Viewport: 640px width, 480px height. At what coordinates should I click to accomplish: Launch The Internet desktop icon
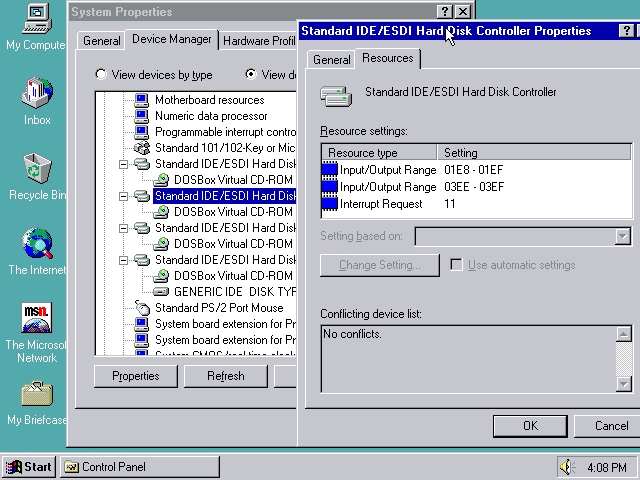[x=37, y=244]
